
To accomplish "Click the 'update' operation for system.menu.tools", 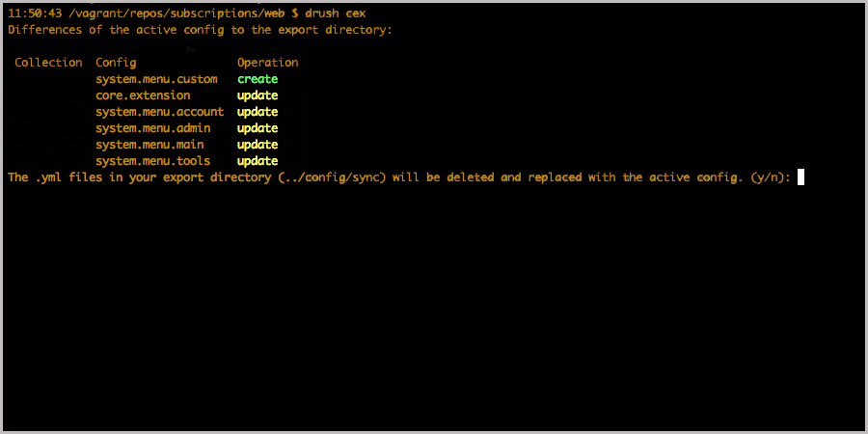I will [x=258, y=161].
